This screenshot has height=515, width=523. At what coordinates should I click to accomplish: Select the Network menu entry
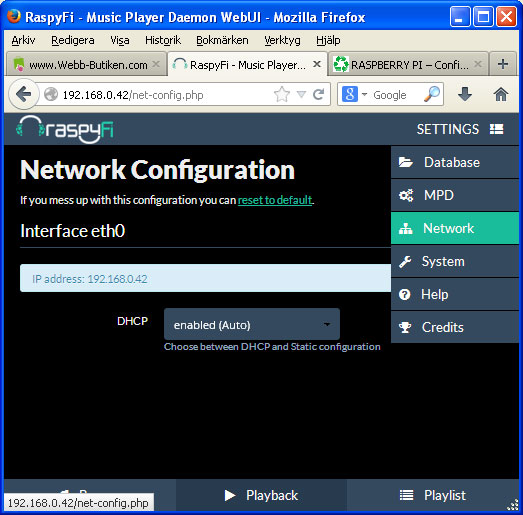click(x=455, y=228)
